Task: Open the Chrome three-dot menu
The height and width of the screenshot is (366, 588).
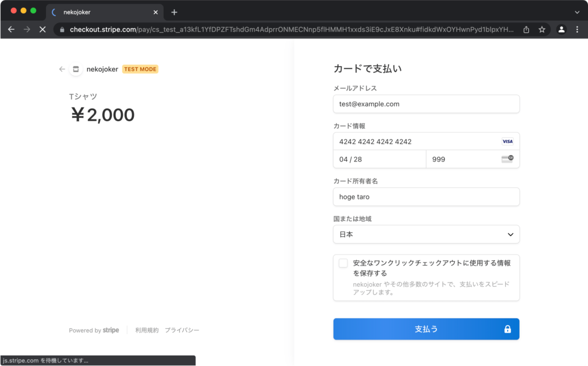Action: 577,29
